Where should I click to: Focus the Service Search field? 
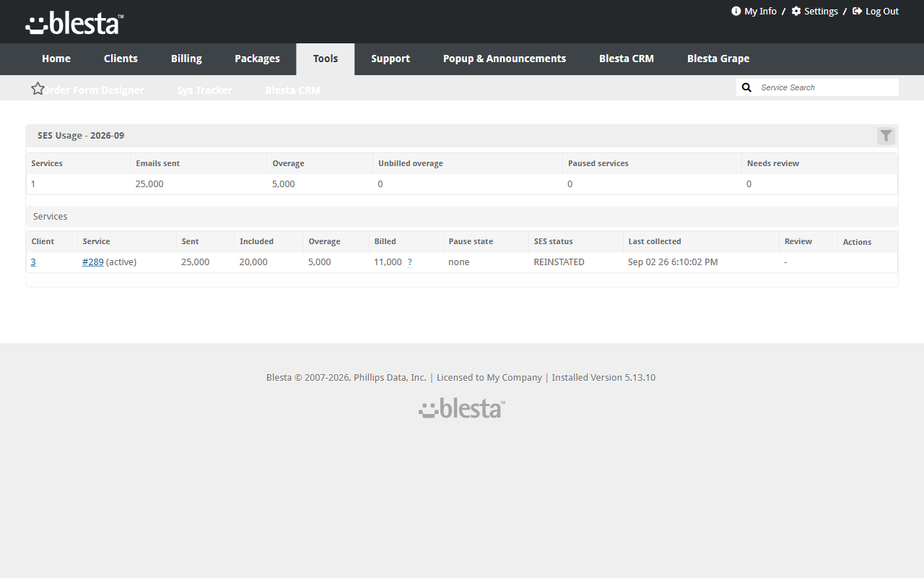tap(827, 87)
